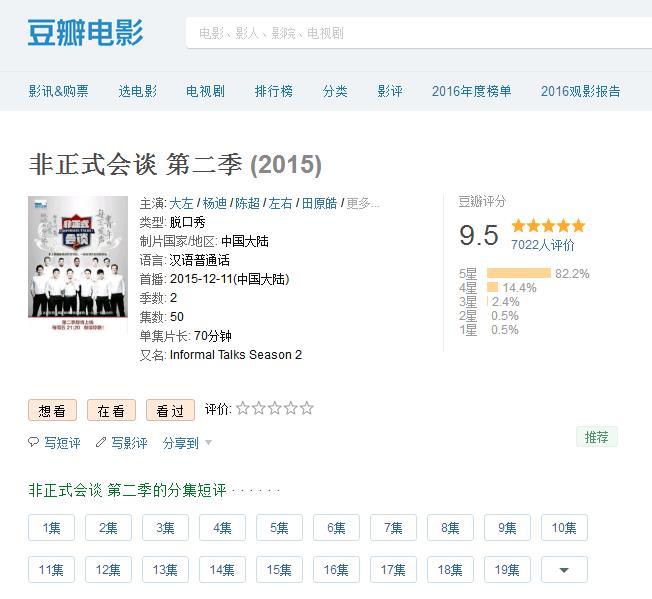Screen dimensions: 652x599
Task: Focus the movie search input field
Action: pos(419,33)
